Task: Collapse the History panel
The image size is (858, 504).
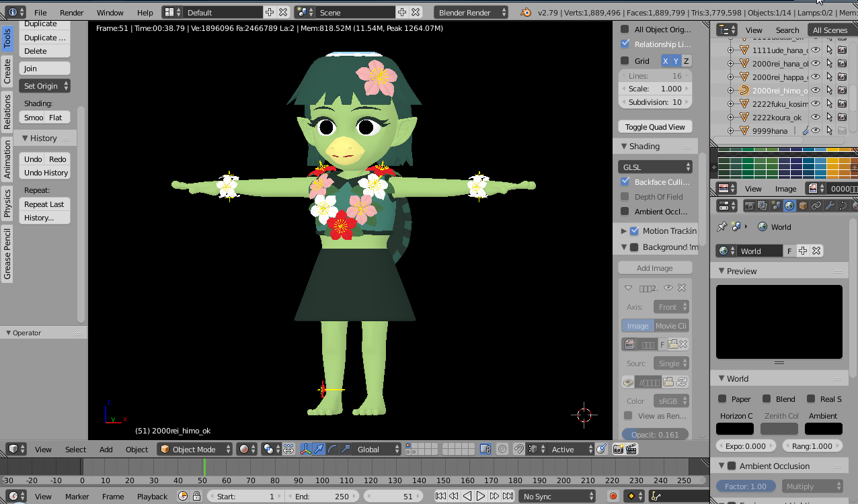Action: coord(24,138)
